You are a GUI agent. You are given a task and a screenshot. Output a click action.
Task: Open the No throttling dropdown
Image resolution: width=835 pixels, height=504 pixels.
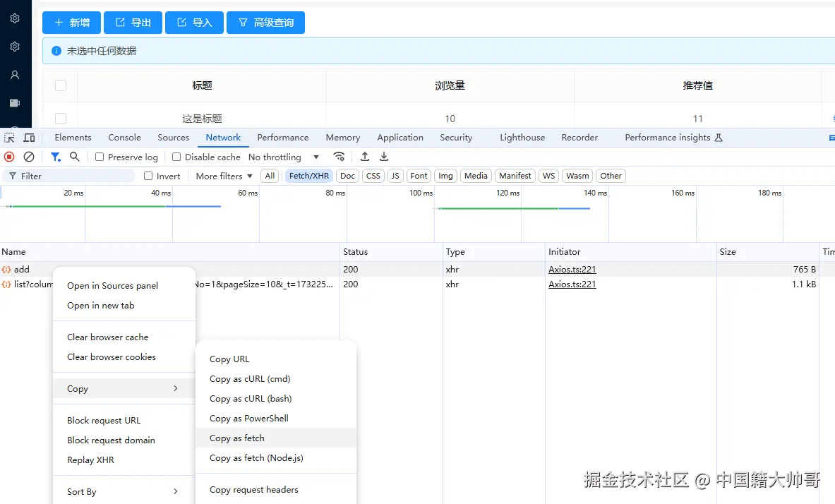(283, 157)
